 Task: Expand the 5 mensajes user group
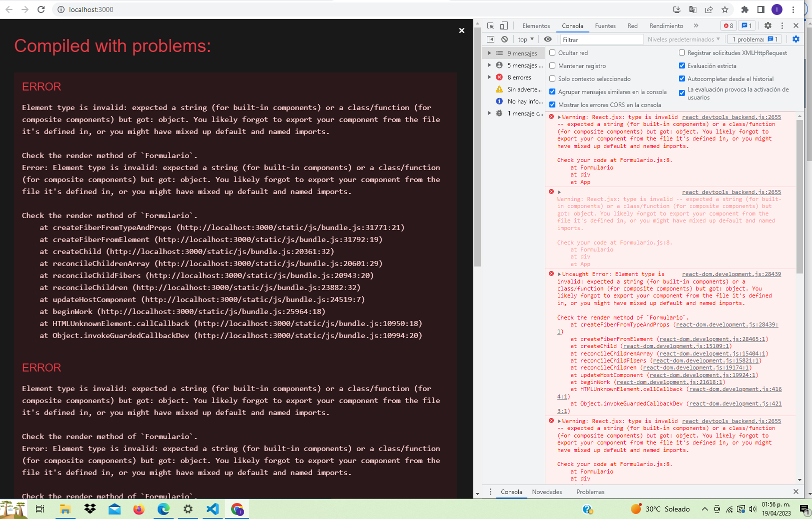pyautogui.click(x=489, y=65)
